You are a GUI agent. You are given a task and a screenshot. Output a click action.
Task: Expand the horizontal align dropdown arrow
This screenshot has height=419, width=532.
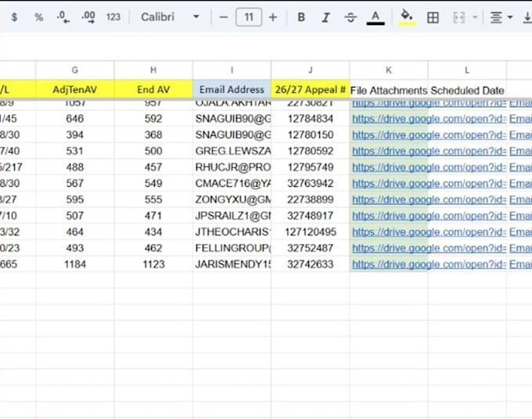click(x=510, y=17)
